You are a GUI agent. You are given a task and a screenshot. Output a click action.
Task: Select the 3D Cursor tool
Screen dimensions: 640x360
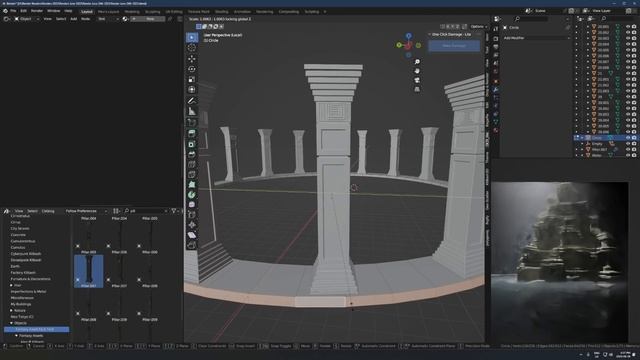point(192,48)
